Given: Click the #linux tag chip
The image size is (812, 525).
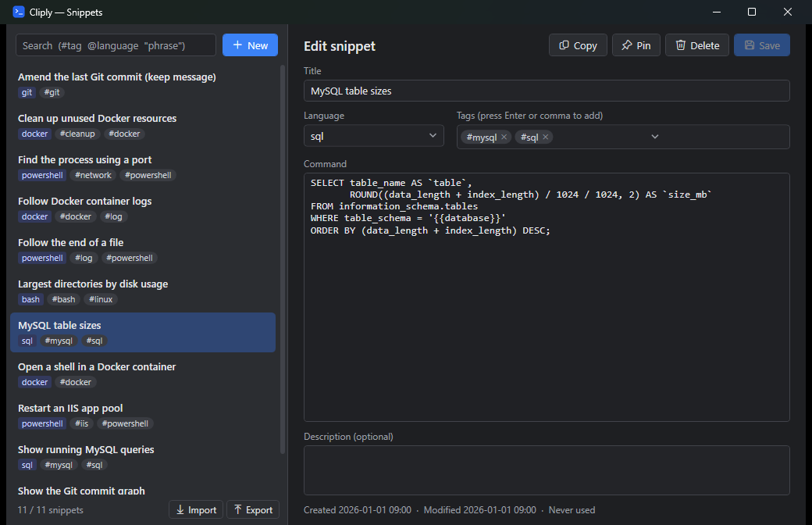Looking at the screenshot, I should [x=101, y=299].
